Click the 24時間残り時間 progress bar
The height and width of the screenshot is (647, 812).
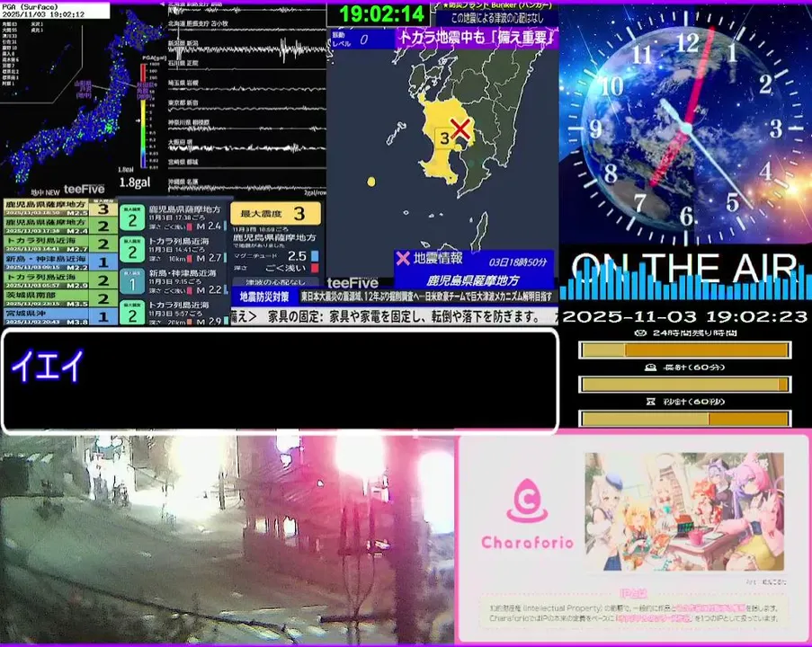[x=684, y=350]
